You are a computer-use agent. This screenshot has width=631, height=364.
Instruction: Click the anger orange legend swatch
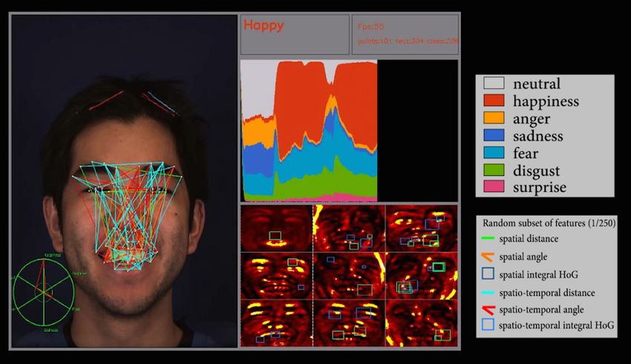[494, 118]
